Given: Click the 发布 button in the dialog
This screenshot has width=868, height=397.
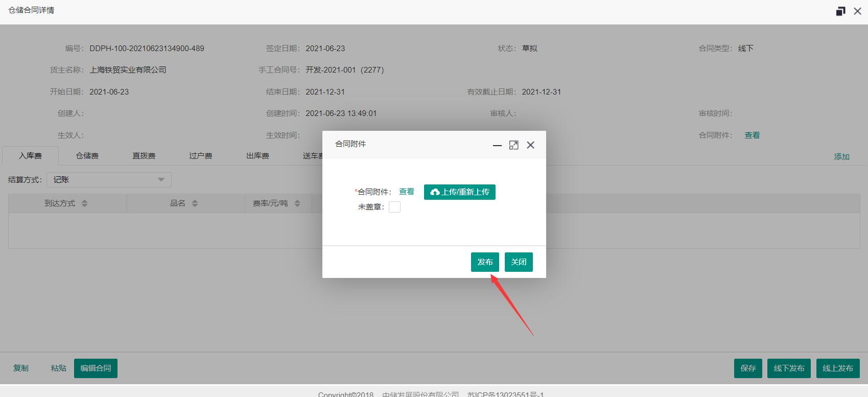Looking at the screenshot, I should click(484, 262).
